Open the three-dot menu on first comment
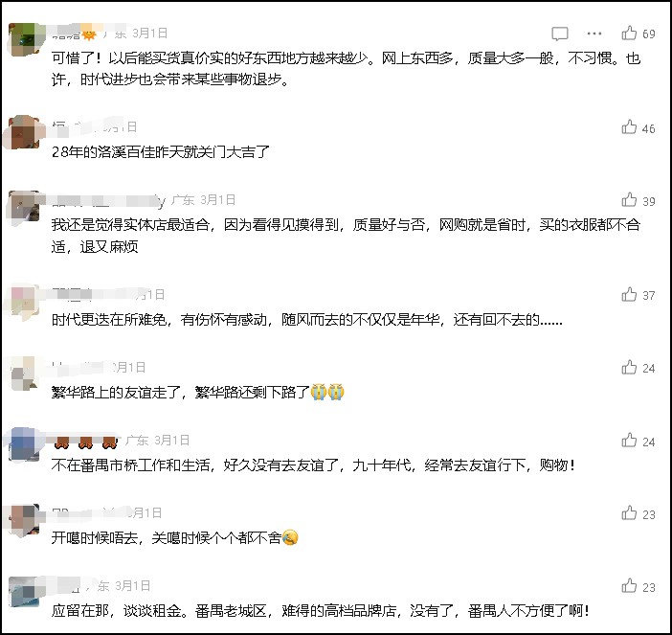This screenshot has width=672, height=635. click(594, 33)
